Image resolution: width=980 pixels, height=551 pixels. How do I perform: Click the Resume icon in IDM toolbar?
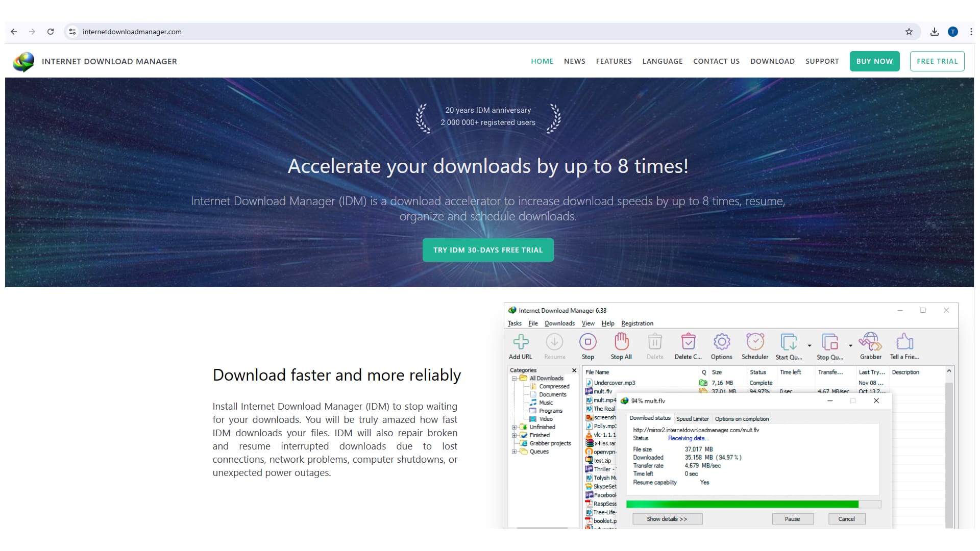click(554, 342)
